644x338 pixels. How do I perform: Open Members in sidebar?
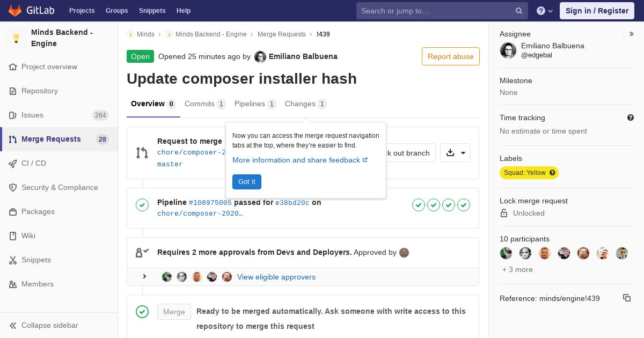[59, 284]
